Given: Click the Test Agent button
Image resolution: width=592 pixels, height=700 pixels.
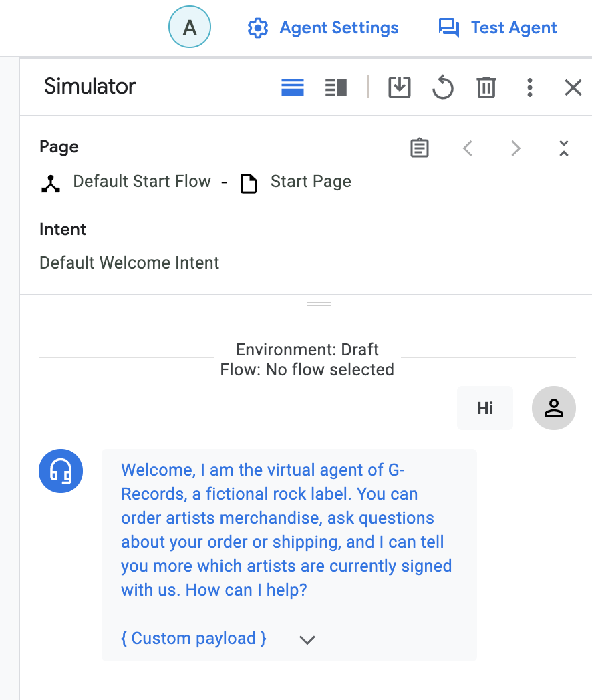Looking at the screenshot, I should coord(497,28).
